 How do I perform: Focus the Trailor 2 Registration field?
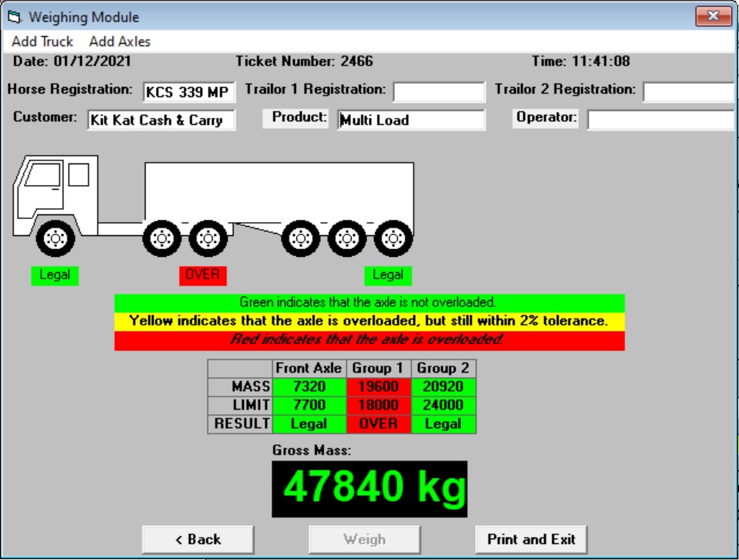pos(690,92)
